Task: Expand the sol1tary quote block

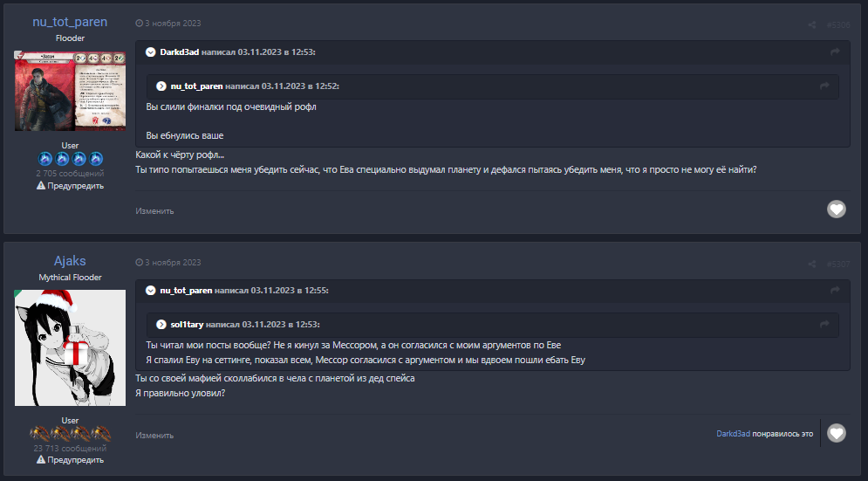Action: 161,324
